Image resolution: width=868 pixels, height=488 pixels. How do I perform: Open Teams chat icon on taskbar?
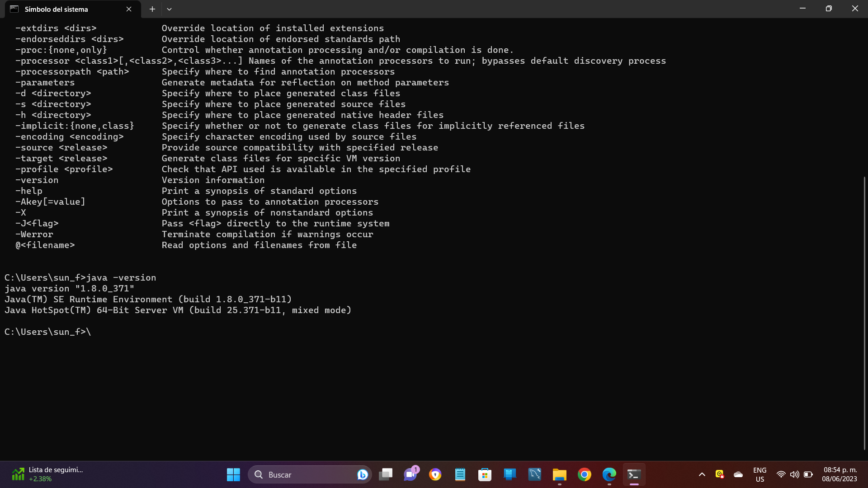click(x=410, y=474)
